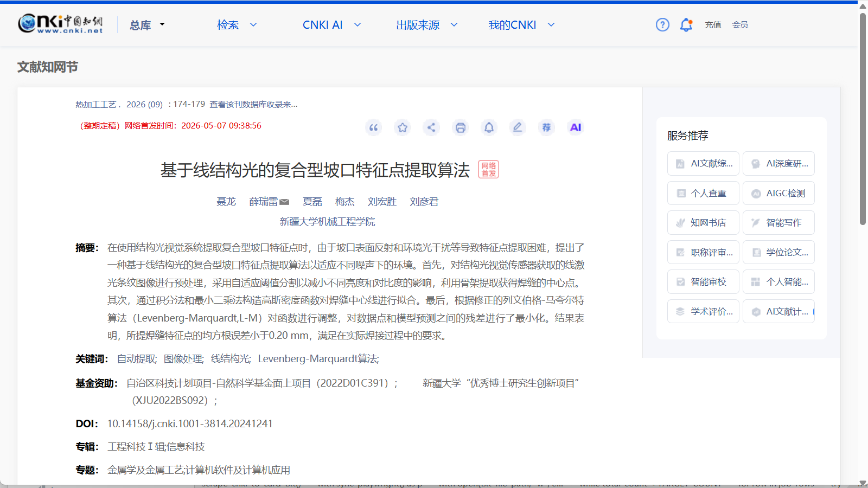The height and width of the screenshot is (488, 868).
Task: Open the help question mark icon
Action: tap(662, 24)
